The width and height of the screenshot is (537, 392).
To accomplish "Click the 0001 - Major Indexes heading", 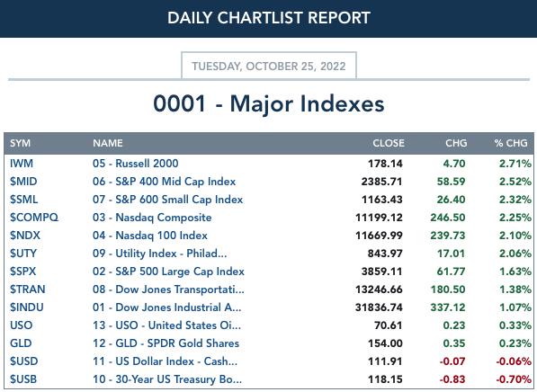I will click(269, 103).
